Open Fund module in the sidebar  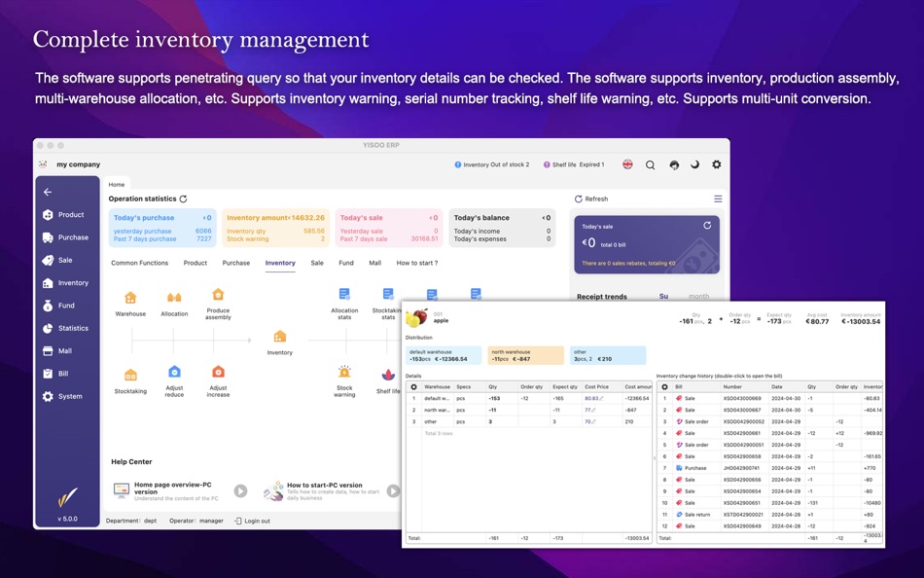(59, 306)
